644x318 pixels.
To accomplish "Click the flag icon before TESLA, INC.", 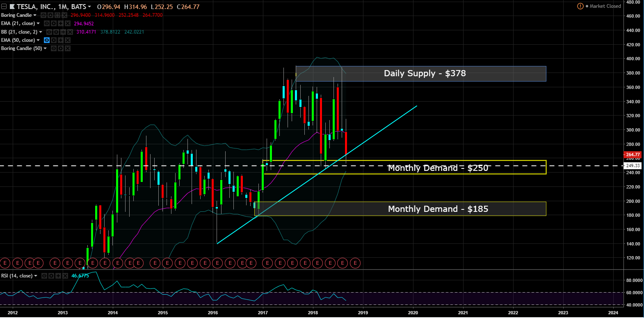I will pos(12,7).
